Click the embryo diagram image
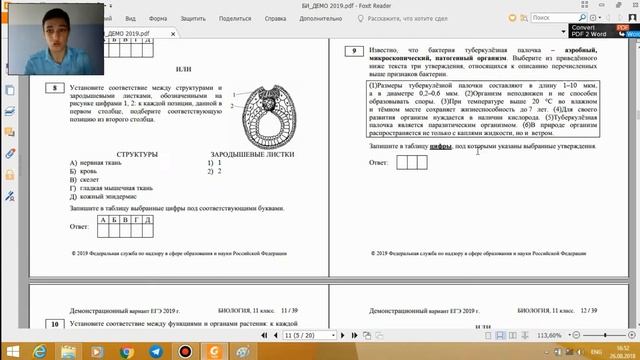 click(x=269, y=117)
